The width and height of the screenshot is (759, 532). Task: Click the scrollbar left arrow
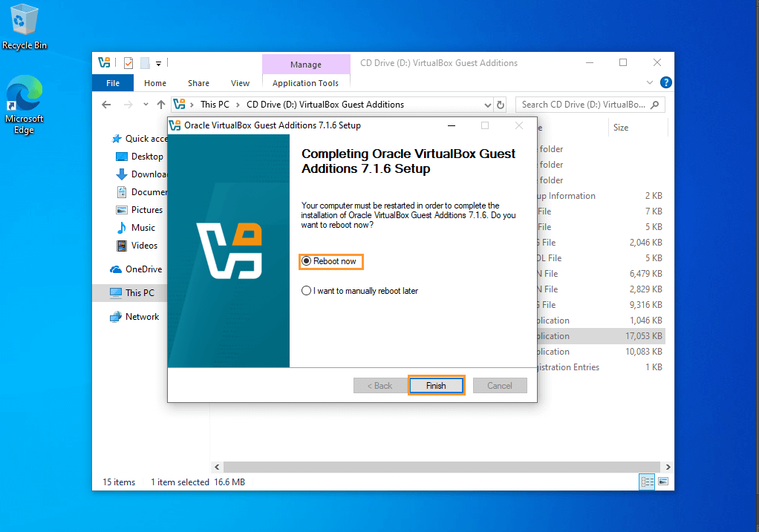[x=217, y=467]
